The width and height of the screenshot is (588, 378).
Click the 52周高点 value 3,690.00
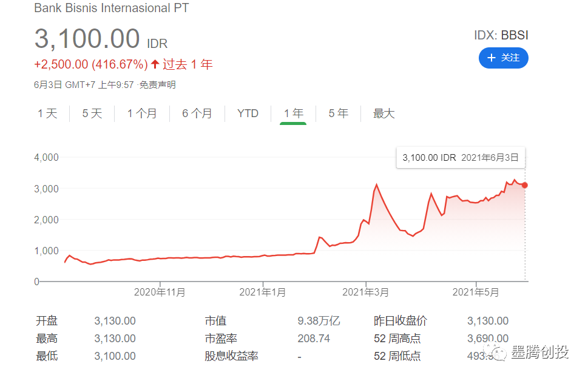tap(488, 339)
